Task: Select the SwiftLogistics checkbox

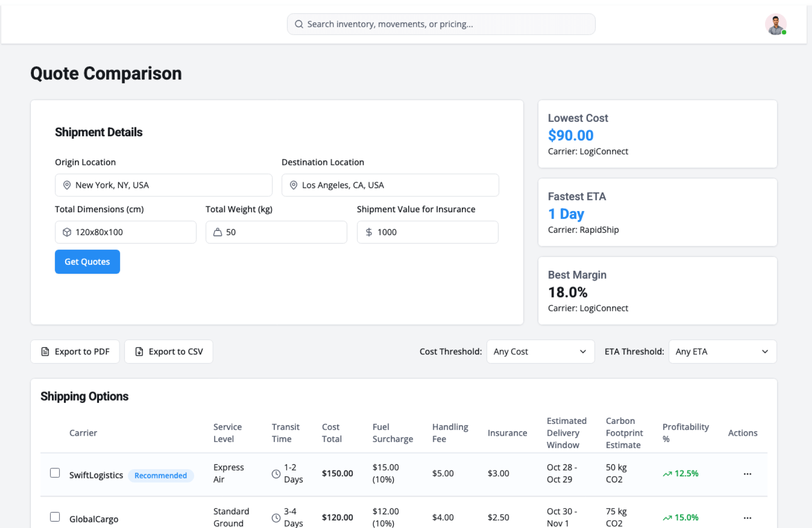Action: 55,473
